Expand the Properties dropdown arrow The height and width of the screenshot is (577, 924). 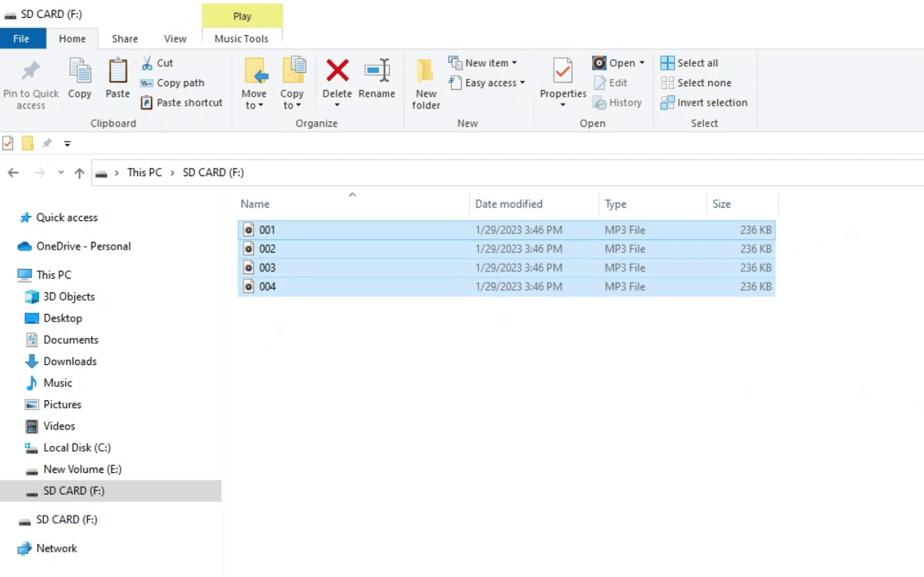click(x=563, y=105)
